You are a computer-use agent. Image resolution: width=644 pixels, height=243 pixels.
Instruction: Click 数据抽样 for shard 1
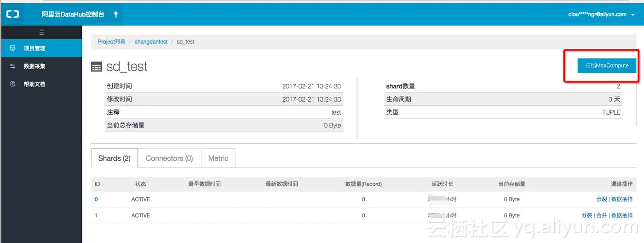tap(622, 215)
